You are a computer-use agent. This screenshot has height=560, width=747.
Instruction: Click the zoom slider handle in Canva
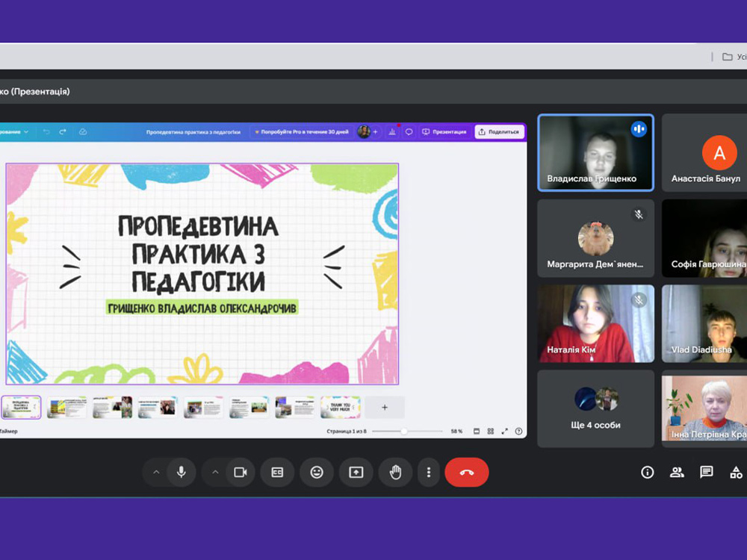[404, 432]
